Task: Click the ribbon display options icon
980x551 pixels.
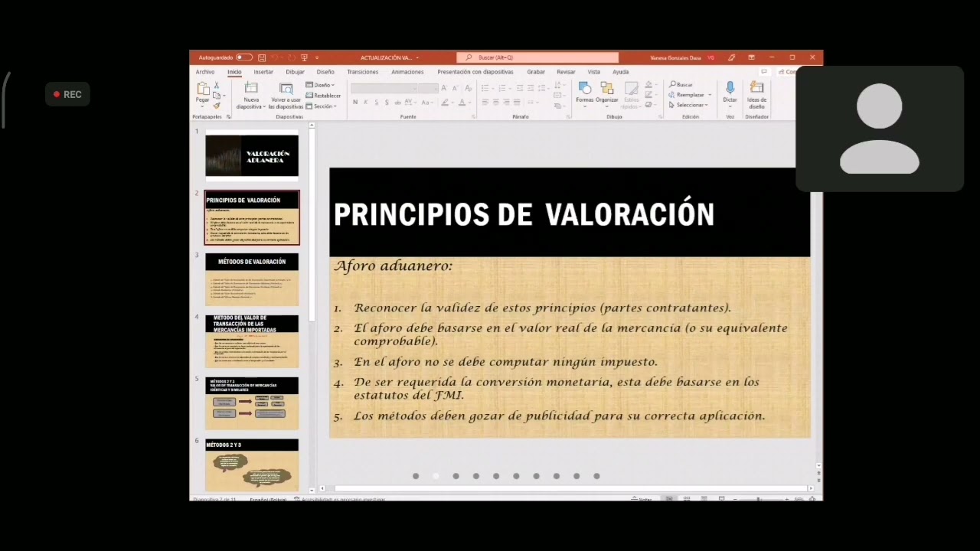Action: pyautogui.click(x=751, y=57)
